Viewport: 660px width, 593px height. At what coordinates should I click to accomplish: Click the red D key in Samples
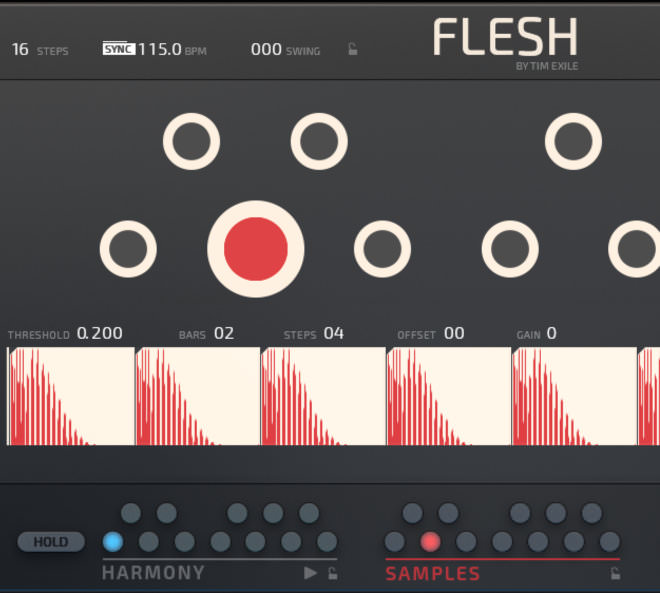(431, 542)
